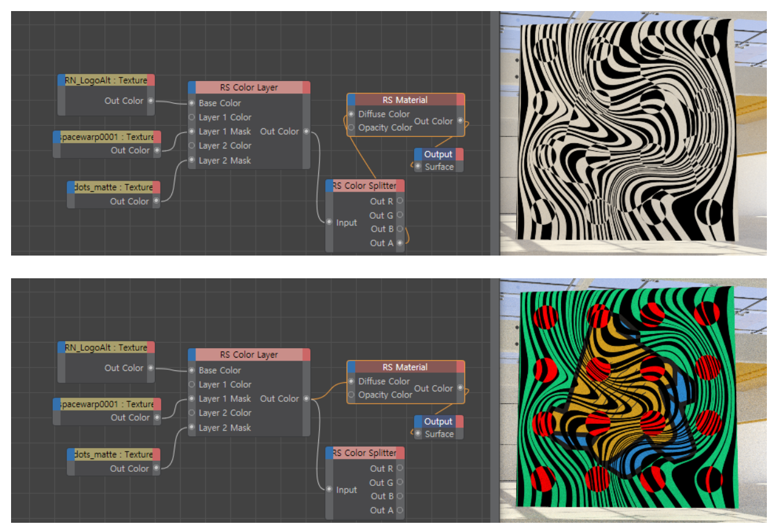
Task: Click RS Material Out Color port, lower graph
Action: tap(460, 388)
